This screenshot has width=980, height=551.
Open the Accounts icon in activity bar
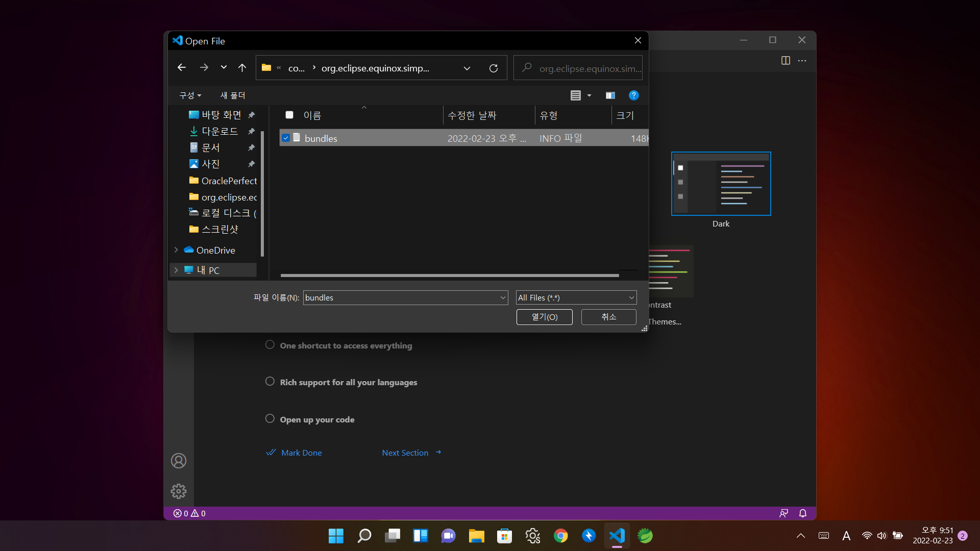[x=178, y=461]
